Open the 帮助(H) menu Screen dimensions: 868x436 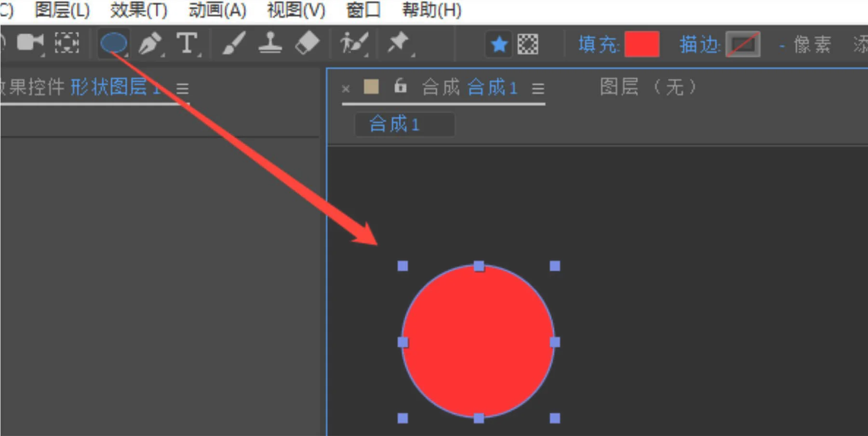pyautogui.click(x=432, y=10)
